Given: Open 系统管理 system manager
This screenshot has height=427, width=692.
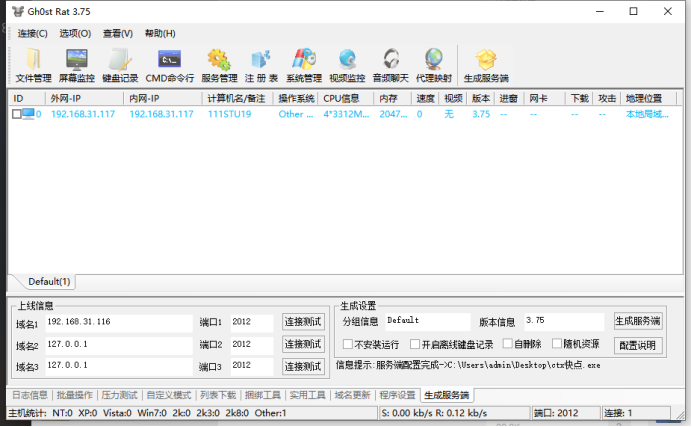Looking at the screenshot, I should pos(304,65).
